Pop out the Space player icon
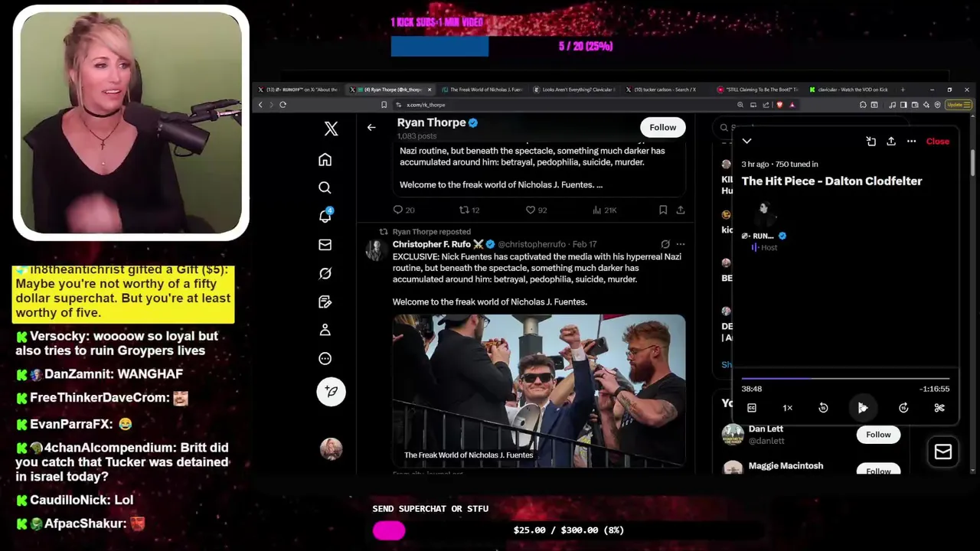Screen dimensions: 980x551 point(871,142)
